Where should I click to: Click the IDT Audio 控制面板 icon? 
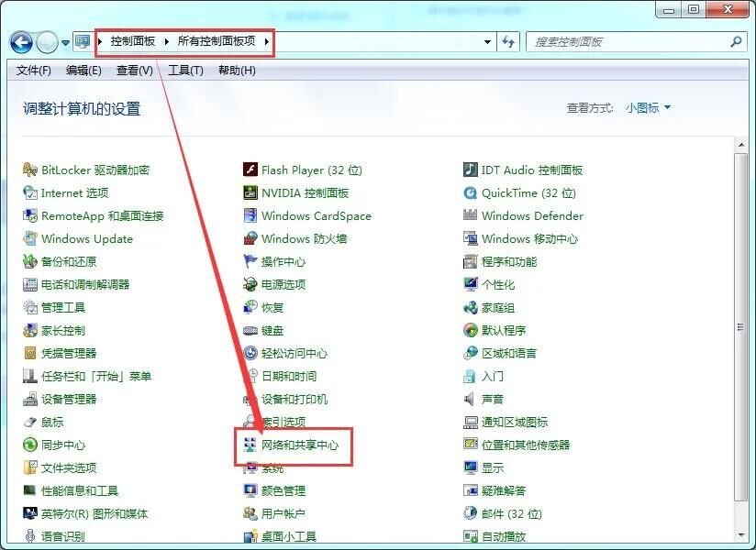coord(470,170)
